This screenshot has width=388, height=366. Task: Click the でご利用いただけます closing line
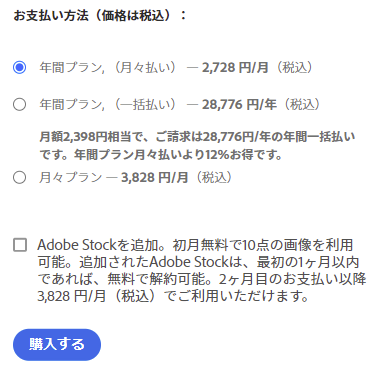pyautogui.click(x=237, y=296)
